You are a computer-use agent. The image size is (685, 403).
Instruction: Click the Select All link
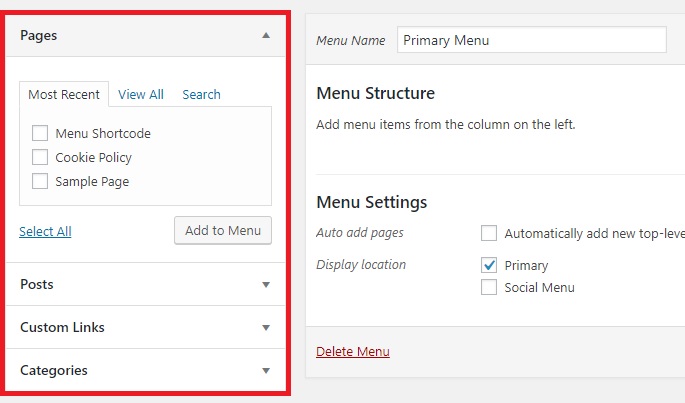[45, 231]
